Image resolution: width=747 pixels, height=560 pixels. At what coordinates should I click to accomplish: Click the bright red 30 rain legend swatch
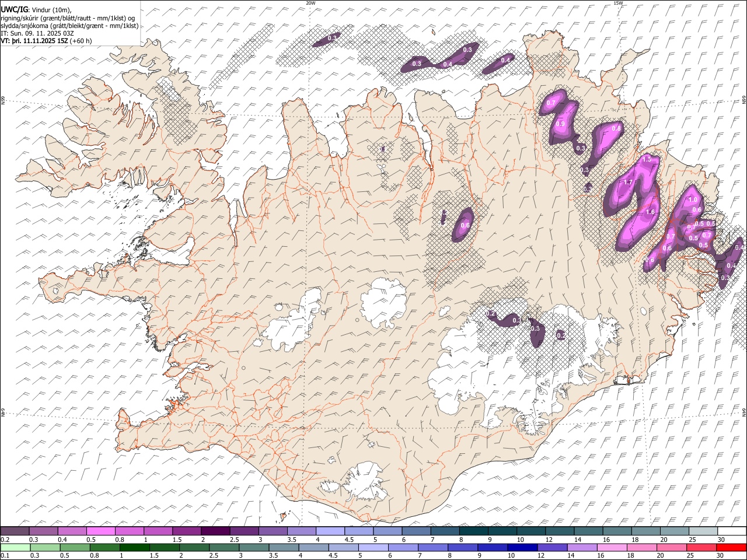click(x=731, y=547)
